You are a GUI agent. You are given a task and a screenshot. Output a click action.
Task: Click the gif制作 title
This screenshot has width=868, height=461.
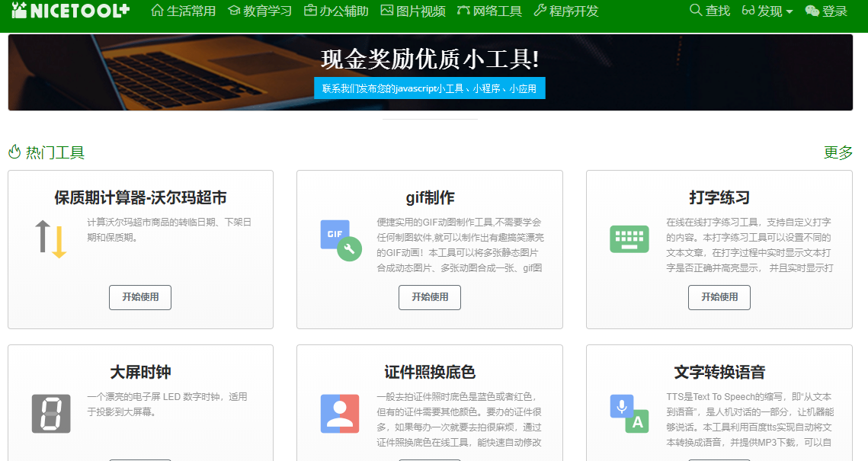point(430,198)
